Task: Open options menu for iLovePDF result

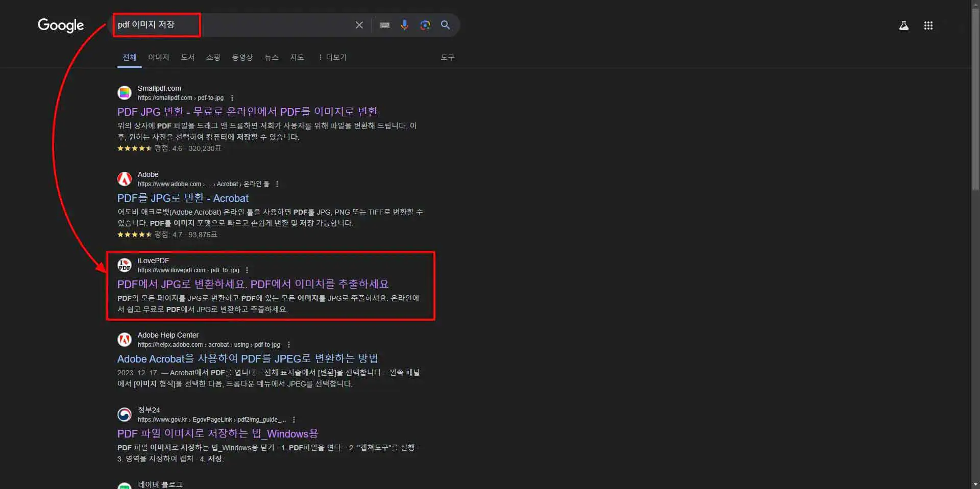Action: 247,270
